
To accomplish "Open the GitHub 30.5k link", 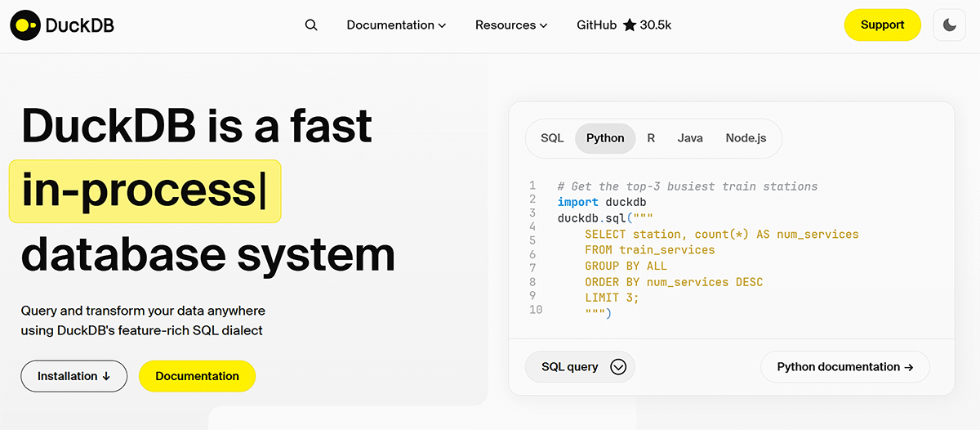I will tap(624, 25).
